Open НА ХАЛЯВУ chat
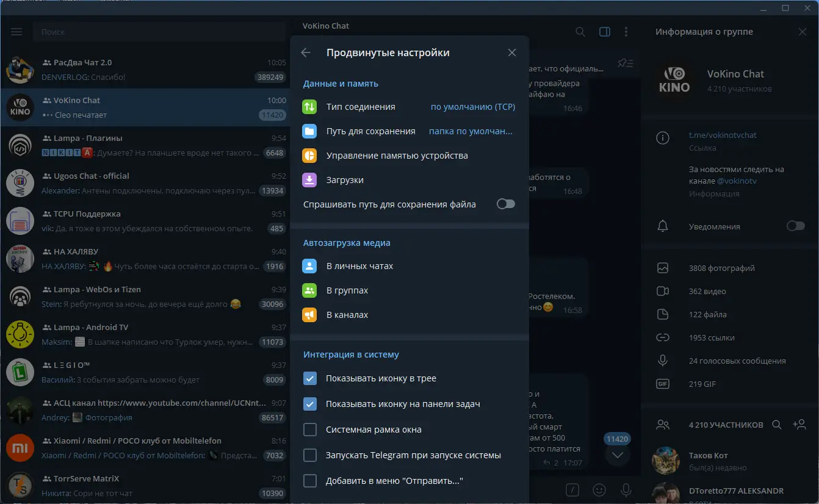Screen dimensions: 819x504 (x=145, y=259)
